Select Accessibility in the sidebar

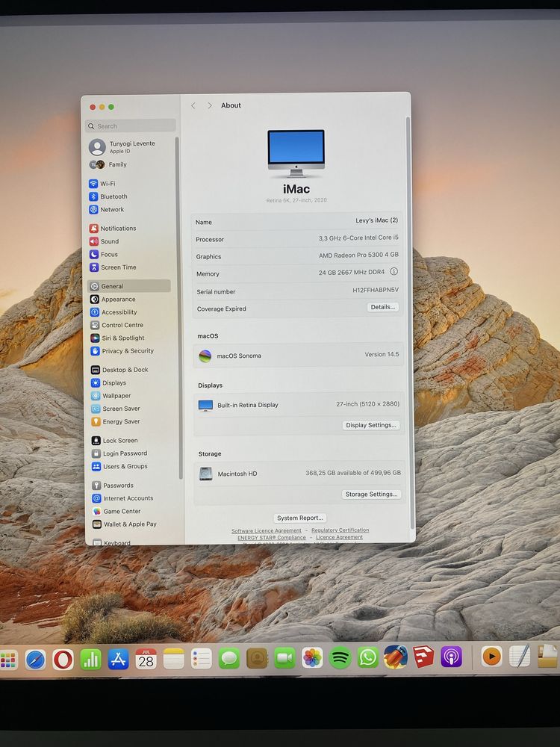(x=113, y=312)
